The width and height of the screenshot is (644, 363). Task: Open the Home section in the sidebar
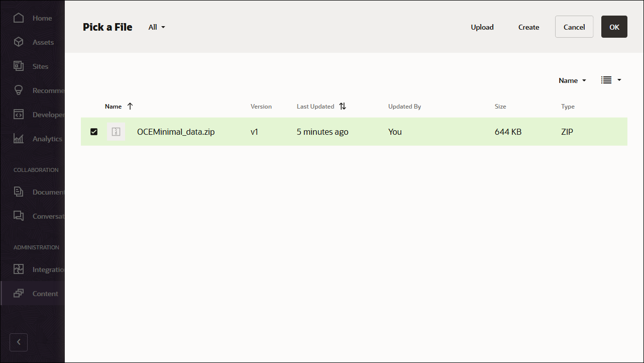[x=18, y=18]
